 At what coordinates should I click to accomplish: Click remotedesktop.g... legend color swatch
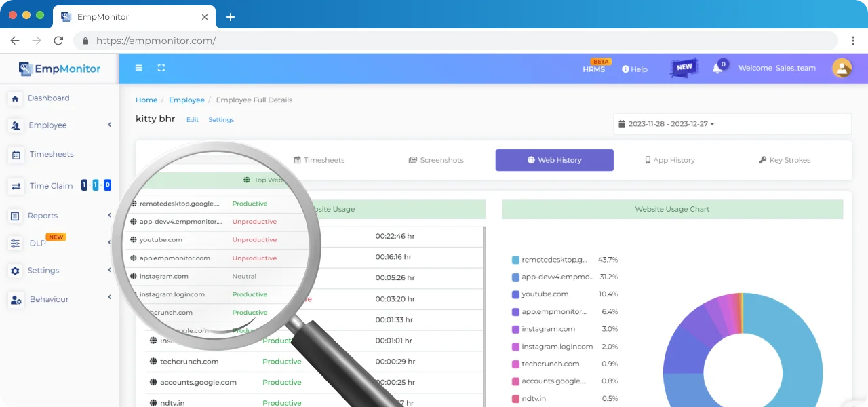tap(515, 260)
